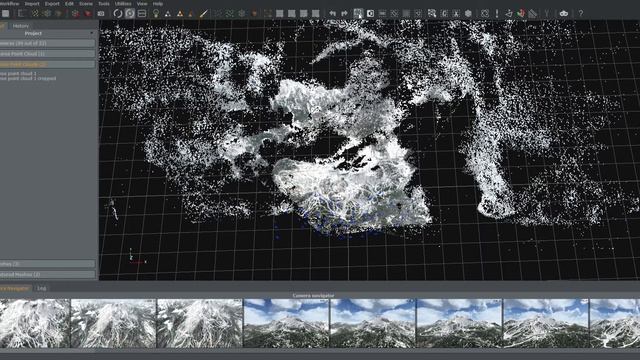Expand the Textured Meshes section
Viewport: 640px width, 360px height.
pyautogui.click(x=47, y=275)
